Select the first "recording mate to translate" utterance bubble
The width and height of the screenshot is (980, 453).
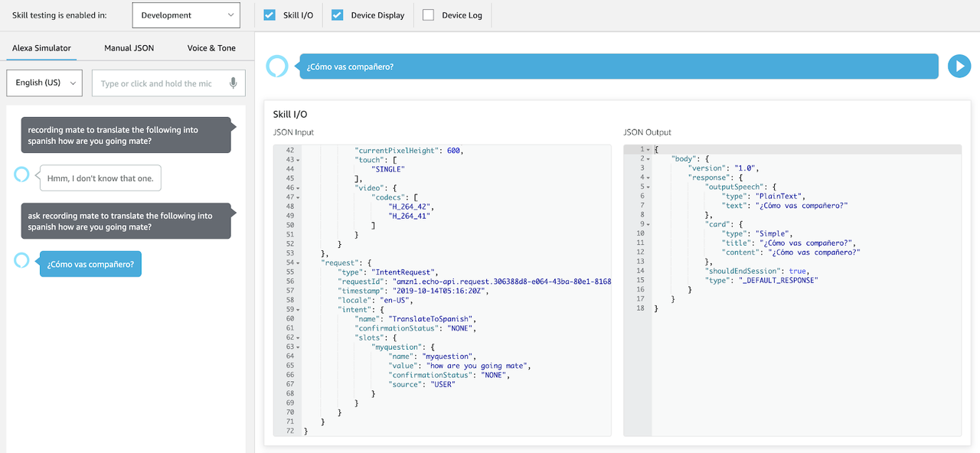tap(126, 135)
